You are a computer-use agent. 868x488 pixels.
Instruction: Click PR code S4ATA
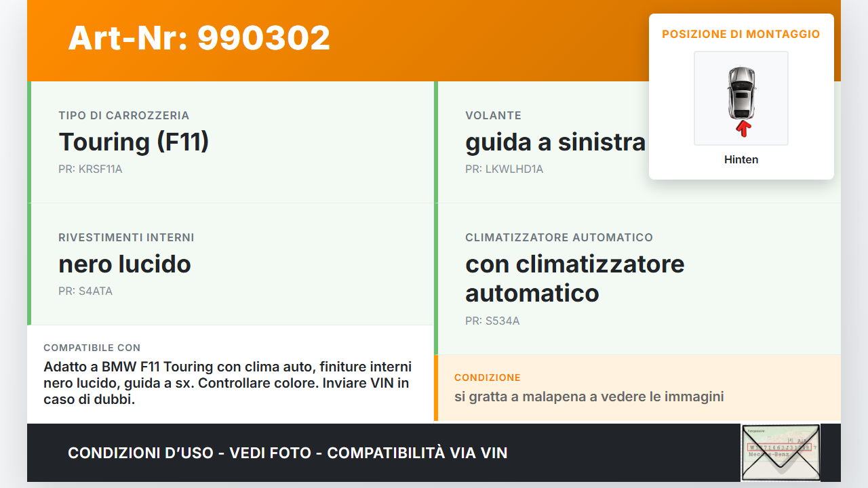tap(85, 291)
